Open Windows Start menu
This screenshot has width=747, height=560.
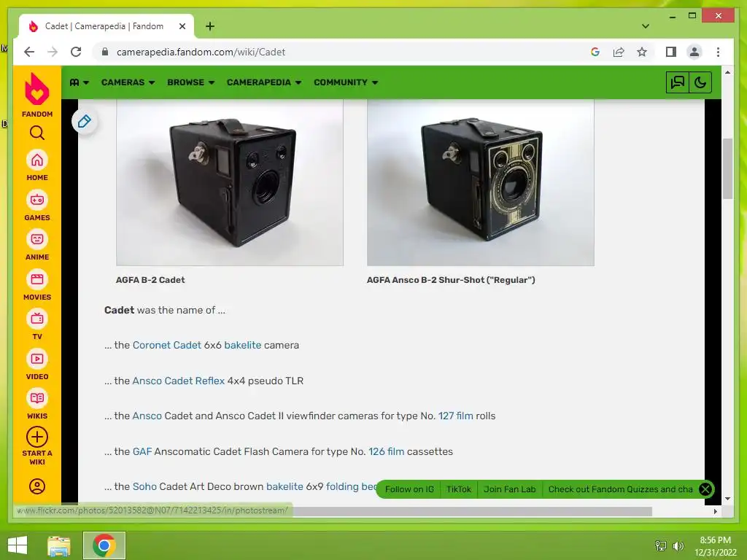pos(18,545)
